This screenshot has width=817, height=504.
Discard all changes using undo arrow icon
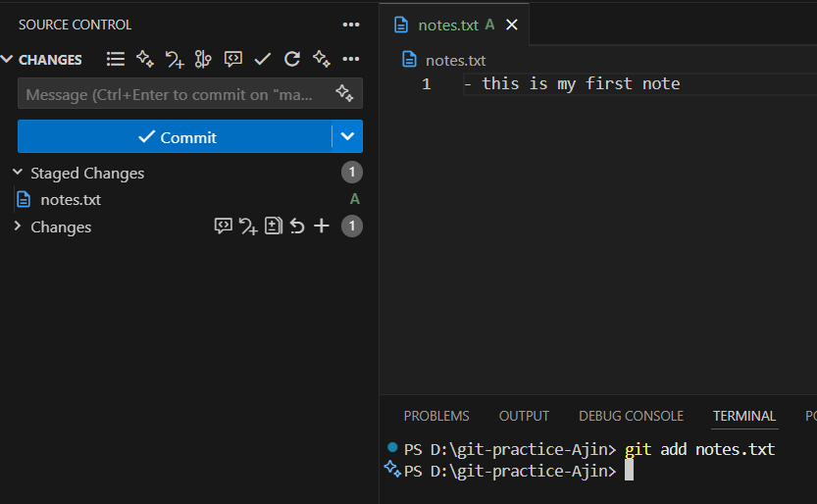pyautogui.click(x=297, y=227)
